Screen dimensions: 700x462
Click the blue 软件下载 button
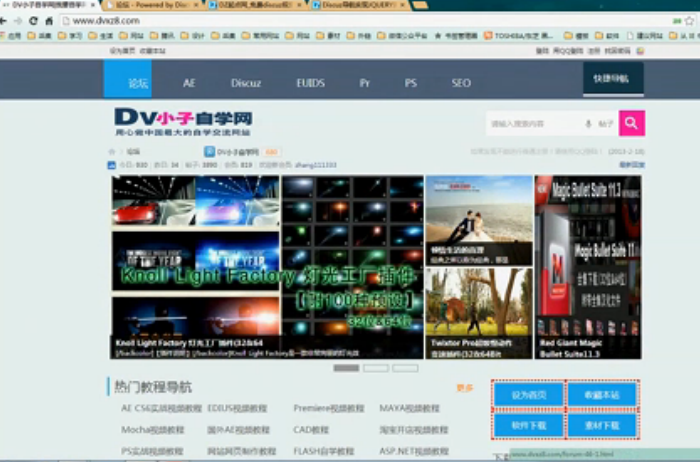coord(529,425)
